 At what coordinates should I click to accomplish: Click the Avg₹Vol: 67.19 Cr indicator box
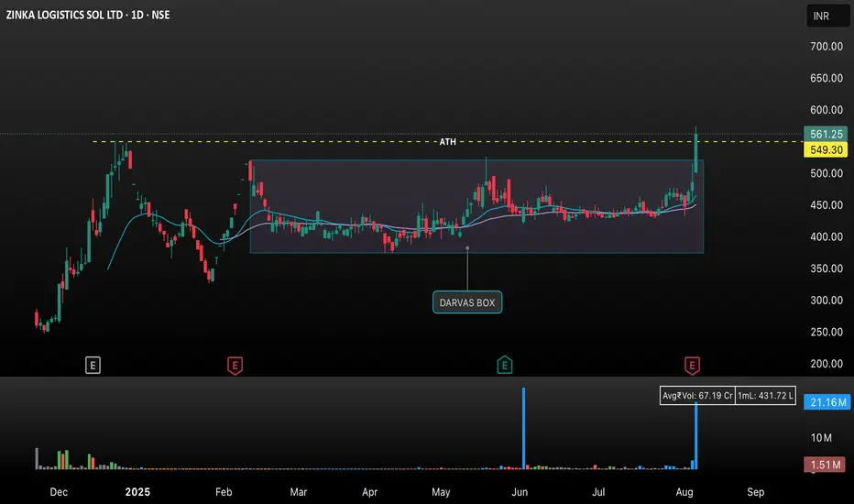(x=697, y=396)
